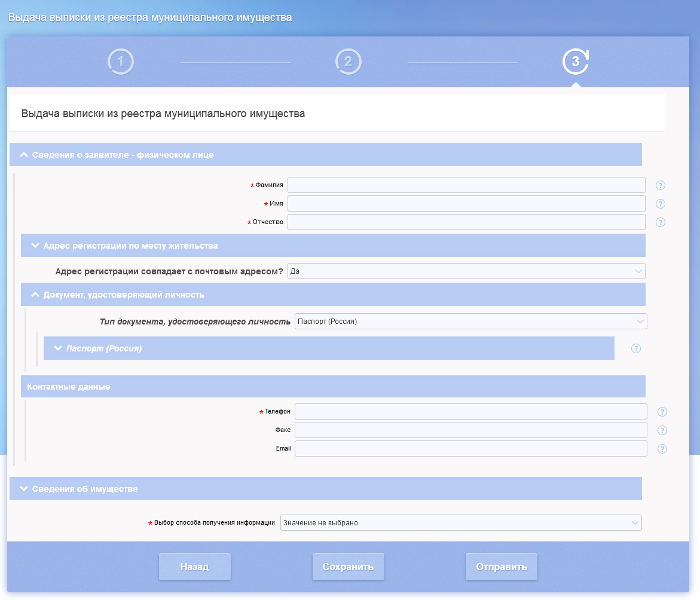Click help icon next to Email field
This screenshot has width=700, height=600.
(x=662, y=449)
